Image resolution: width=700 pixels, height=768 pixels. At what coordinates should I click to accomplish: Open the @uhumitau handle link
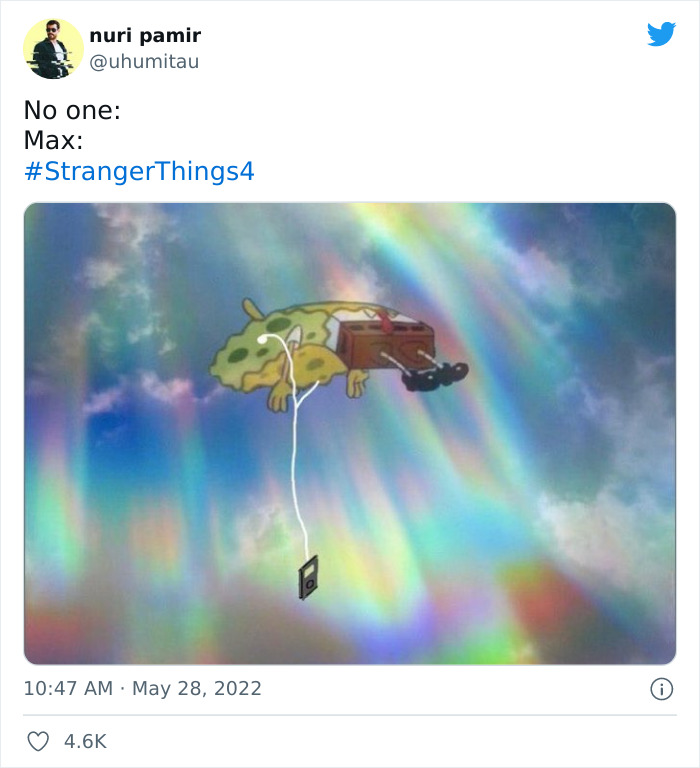click(144, 62)
